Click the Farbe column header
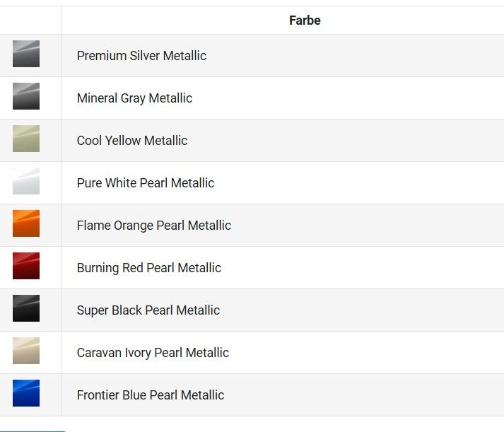Image resolution: width=504 pixels, height=432 pixels. [305, 21]
